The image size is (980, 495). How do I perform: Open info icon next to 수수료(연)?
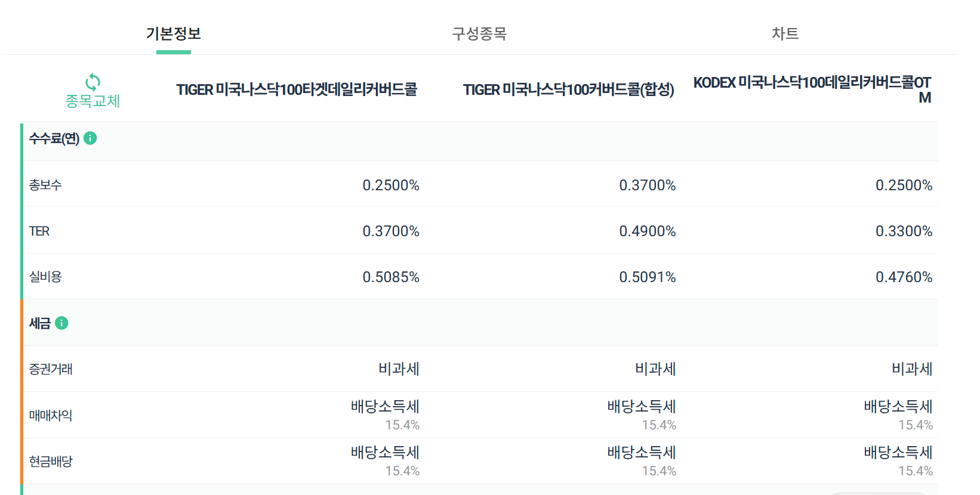[x=90, y=138]
